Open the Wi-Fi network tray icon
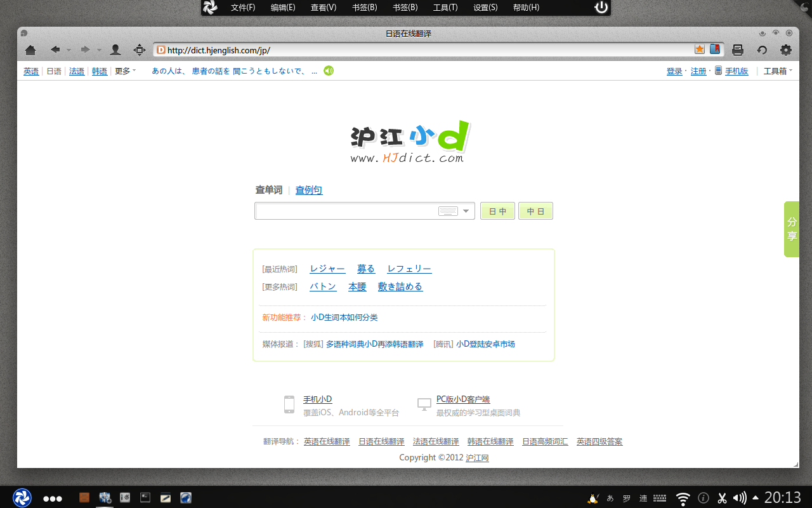Screen dimensions: 812x508 pos(683,498)
